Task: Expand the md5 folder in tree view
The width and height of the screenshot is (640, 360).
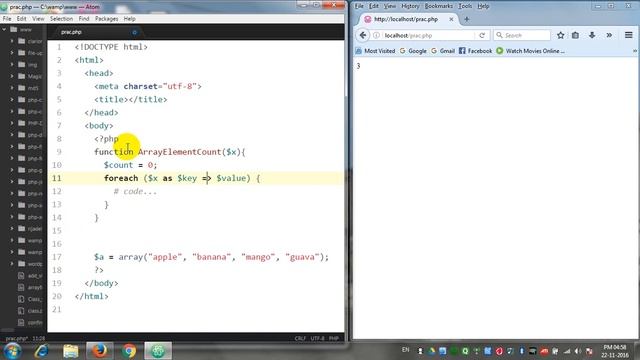Action: click(12, 88)
